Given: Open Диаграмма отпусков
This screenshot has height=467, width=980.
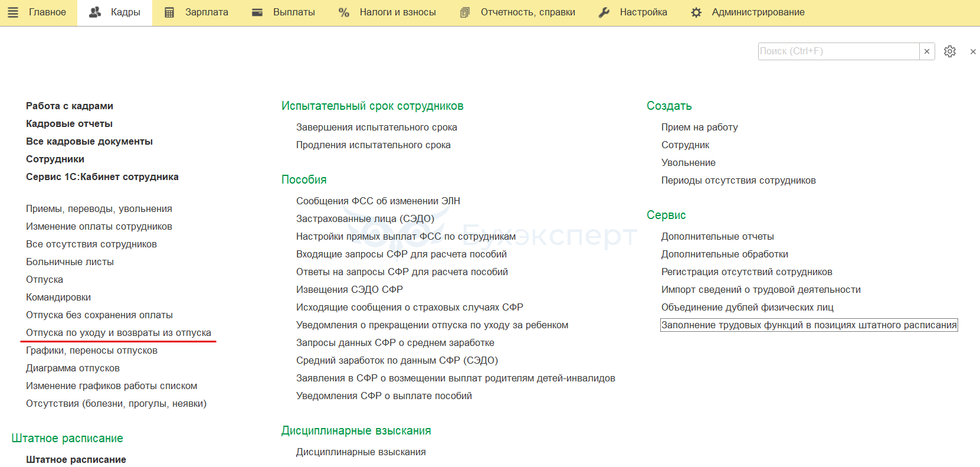Looking at the screenshot, I should pyautogui.click(x=73, y=368).
